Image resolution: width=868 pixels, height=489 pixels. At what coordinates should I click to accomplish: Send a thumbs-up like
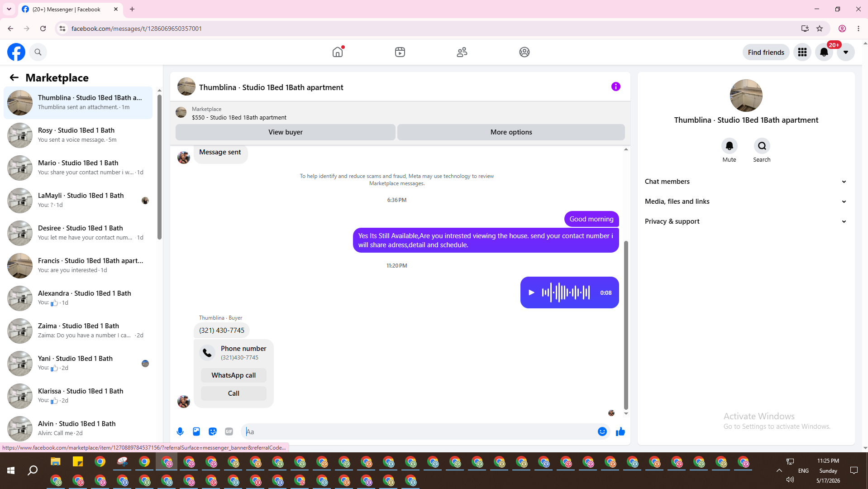620,431
